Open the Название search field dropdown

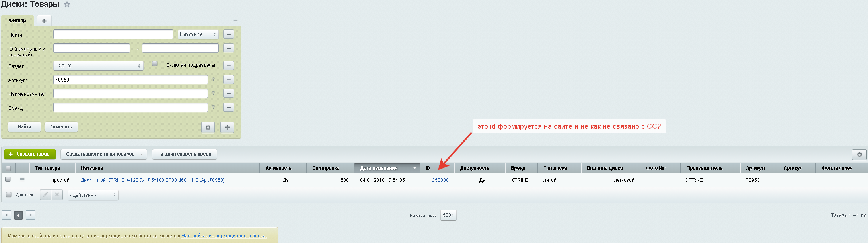click(x=198, y=34)
